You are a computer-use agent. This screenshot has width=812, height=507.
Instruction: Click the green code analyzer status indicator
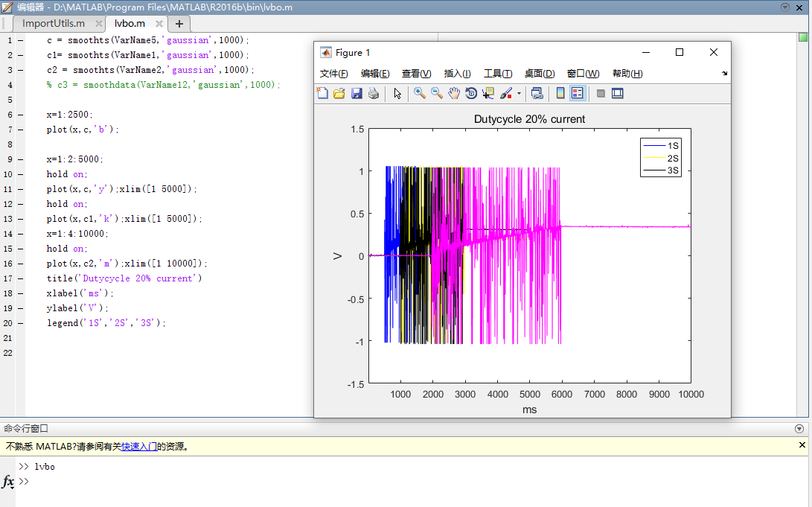pos(802,37)
